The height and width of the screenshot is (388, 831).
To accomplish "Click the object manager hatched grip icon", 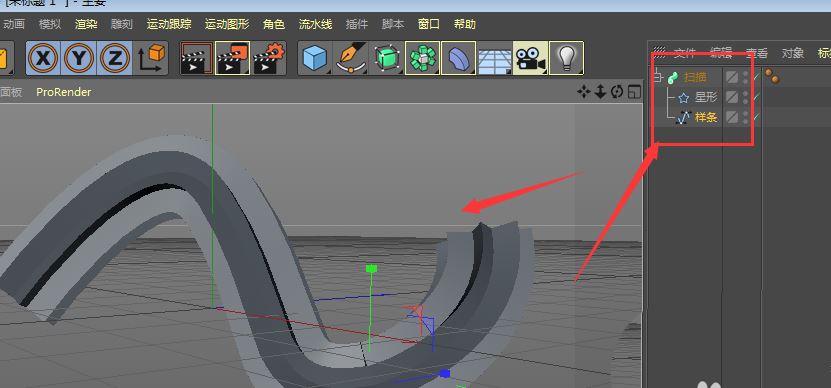I will coord(659,52).
